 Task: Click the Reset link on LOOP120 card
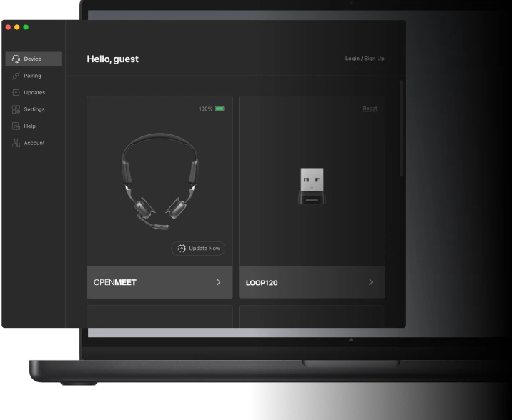pos(370,109)
